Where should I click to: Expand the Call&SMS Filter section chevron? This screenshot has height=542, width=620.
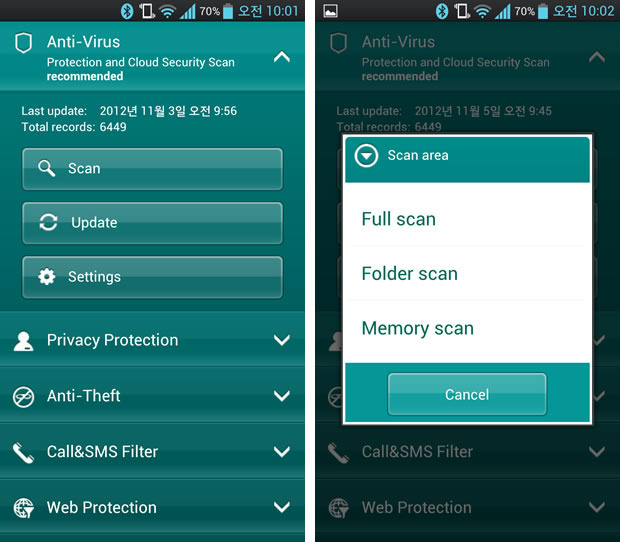coord(282,451)
